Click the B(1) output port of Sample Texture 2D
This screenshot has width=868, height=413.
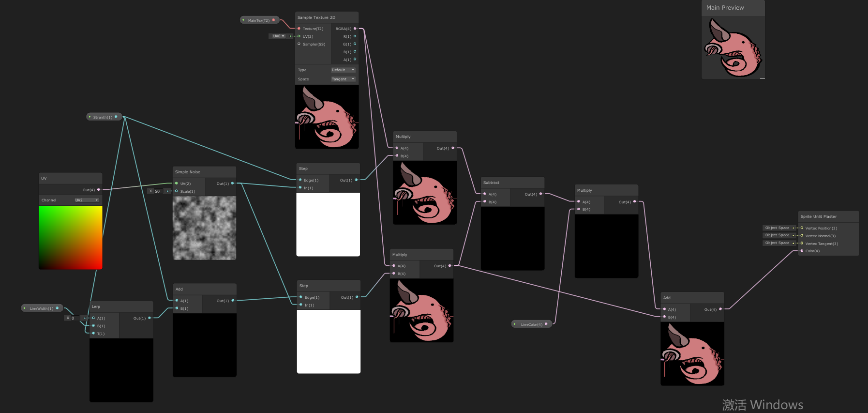(x=355, y=52)
